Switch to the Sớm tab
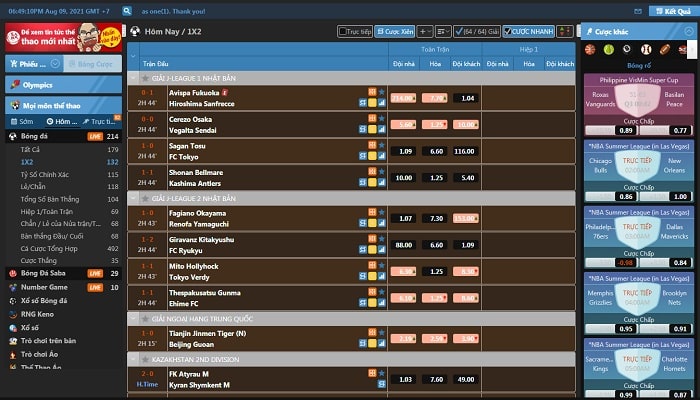This screenshot has width=700, height=400. 22,121
